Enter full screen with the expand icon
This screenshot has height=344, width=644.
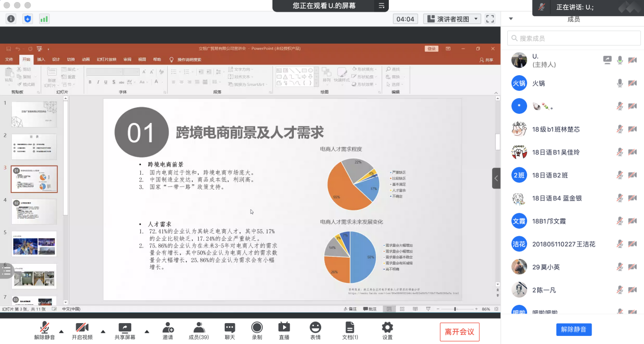490,19
